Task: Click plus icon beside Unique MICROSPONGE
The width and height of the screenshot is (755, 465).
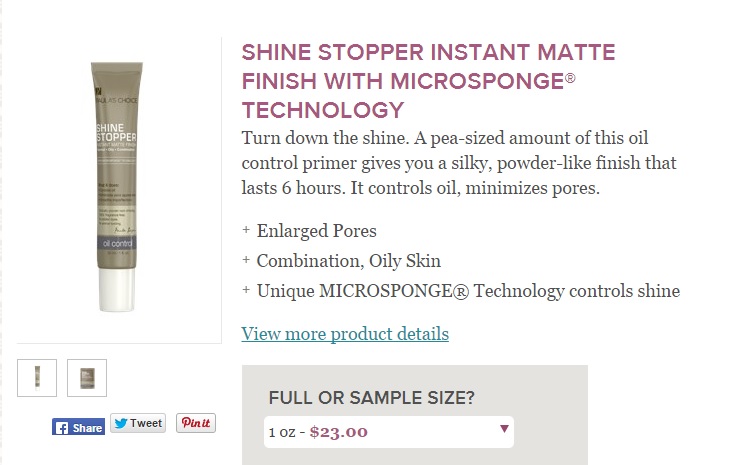Action: (246, 291)
